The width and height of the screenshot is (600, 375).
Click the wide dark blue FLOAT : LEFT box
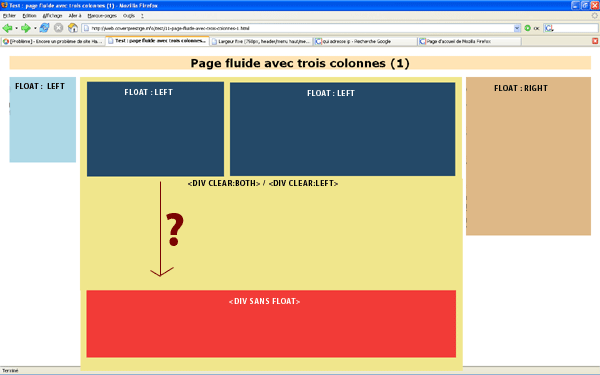tap(342, 129)
